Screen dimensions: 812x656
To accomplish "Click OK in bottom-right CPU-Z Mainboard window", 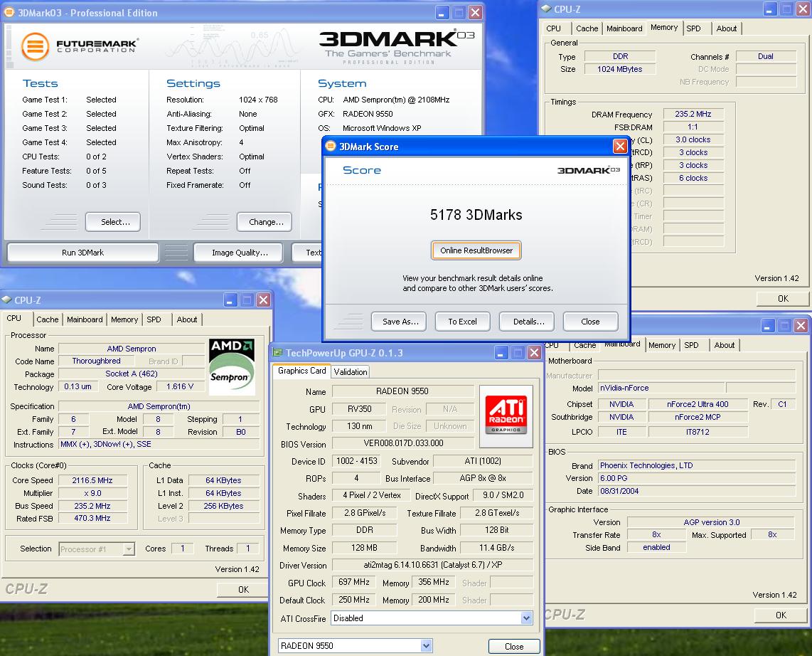I will click(781, 615).
